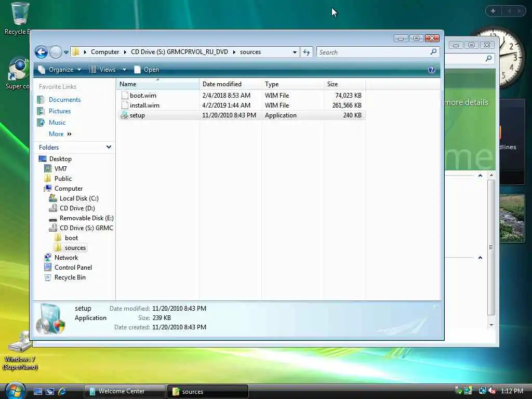Image resolution: width=532 pixels, height=399 pixels.
Task: Click sources in the address breadcrumb
Action: (x=250, y=52)
